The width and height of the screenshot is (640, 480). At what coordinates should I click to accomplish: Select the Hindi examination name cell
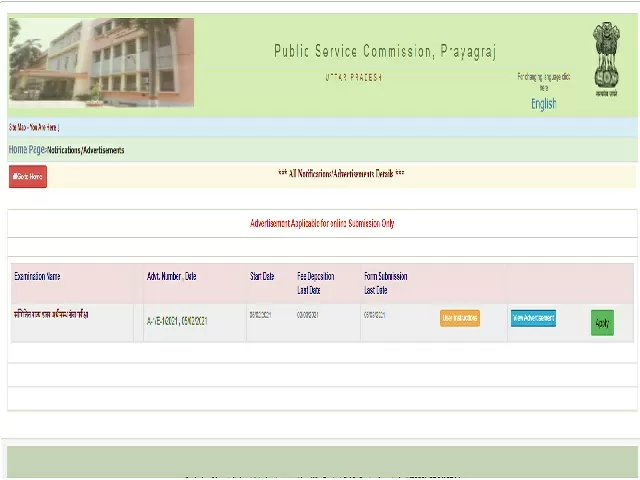[51, 315]
